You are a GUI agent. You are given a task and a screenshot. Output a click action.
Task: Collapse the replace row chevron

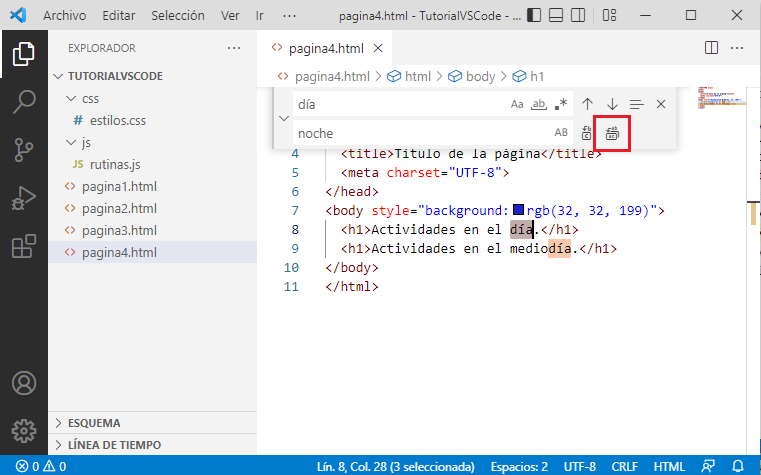click(284, 118)
